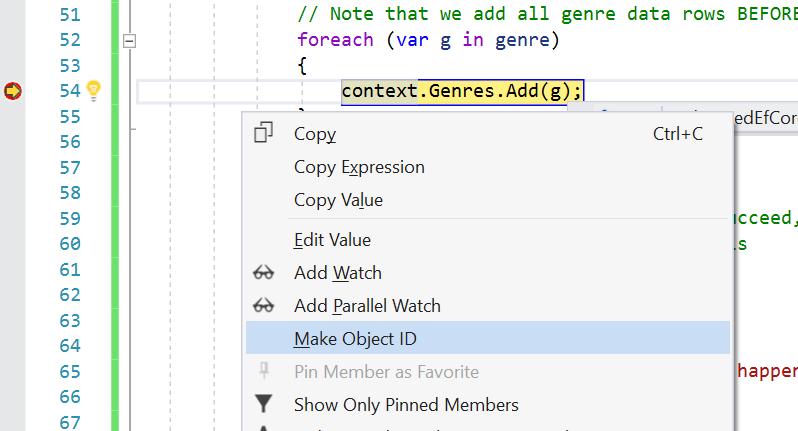
Task: Click the pin icon beside Pin Member
Action: pos(264,371)
